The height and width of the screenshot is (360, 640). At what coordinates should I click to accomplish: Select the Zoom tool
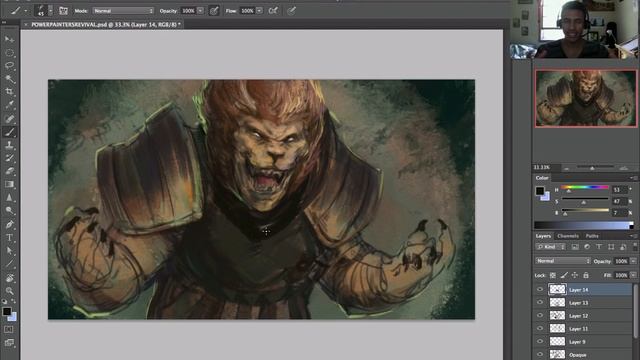[x=9, y=291]
